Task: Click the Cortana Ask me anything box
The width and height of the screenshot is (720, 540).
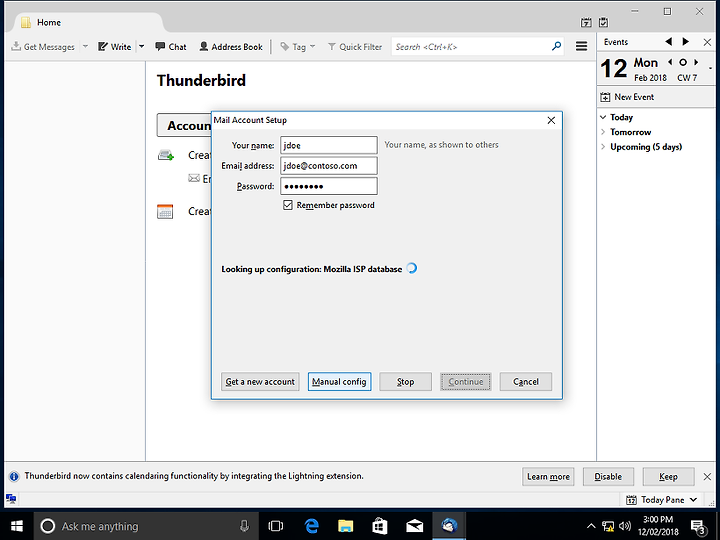Action: click(x=145, y=526)
